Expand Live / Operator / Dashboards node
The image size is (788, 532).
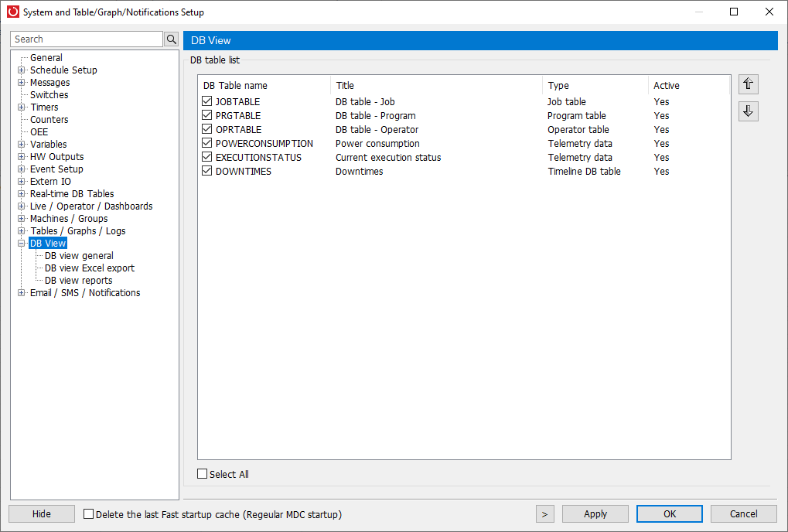(x=21, y=206)
